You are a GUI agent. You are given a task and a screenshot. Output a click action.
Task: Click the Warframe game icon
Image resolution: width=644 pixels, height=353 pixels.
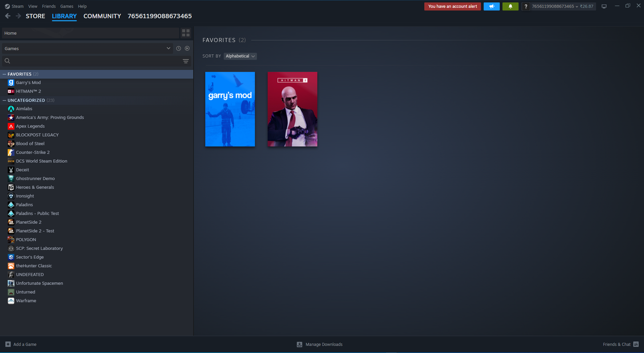[11, 301]
